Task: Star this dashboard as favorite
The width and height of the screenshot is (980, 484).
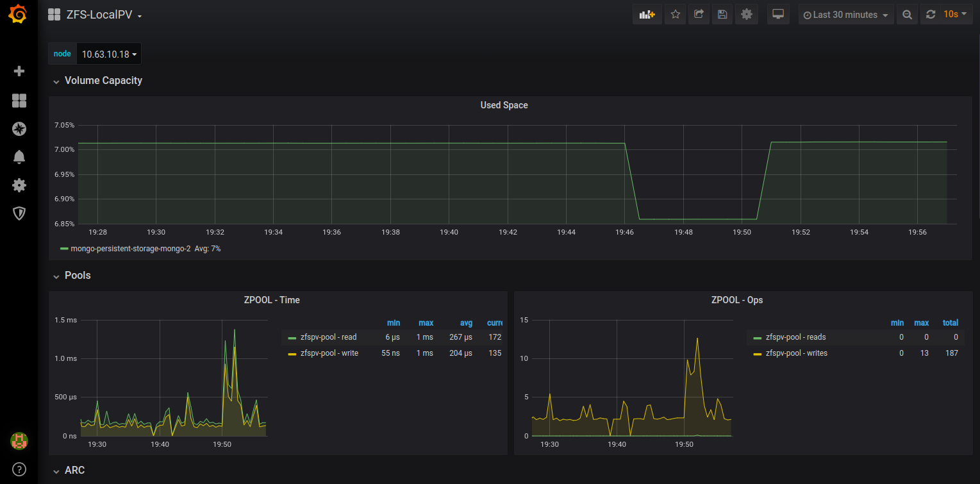Action: point(675,15)
